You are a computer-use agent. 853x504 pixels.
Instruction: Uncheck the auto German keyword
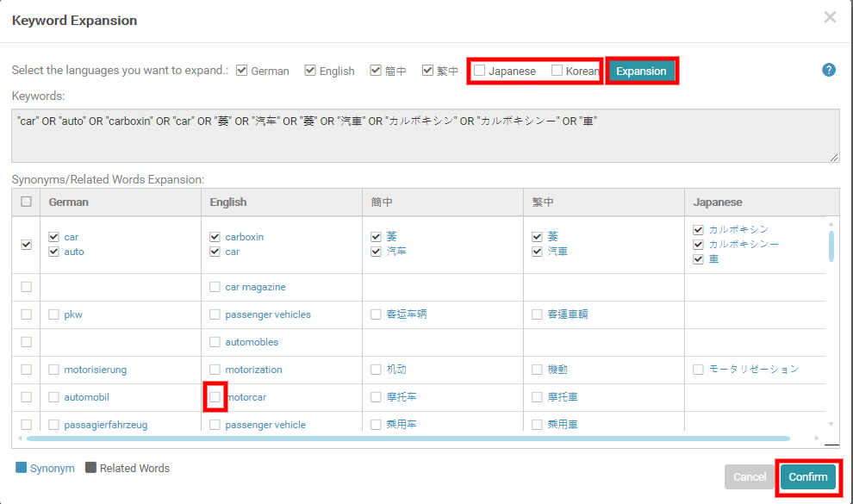[54, 251]
